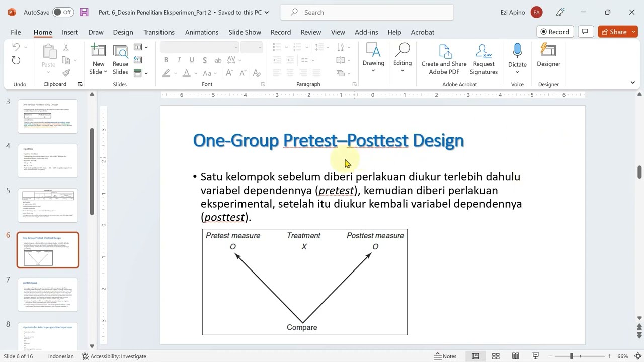The width and height of the screenshot is (644, 362).
Task: Select Normal view button
Action: coord(475,356)
